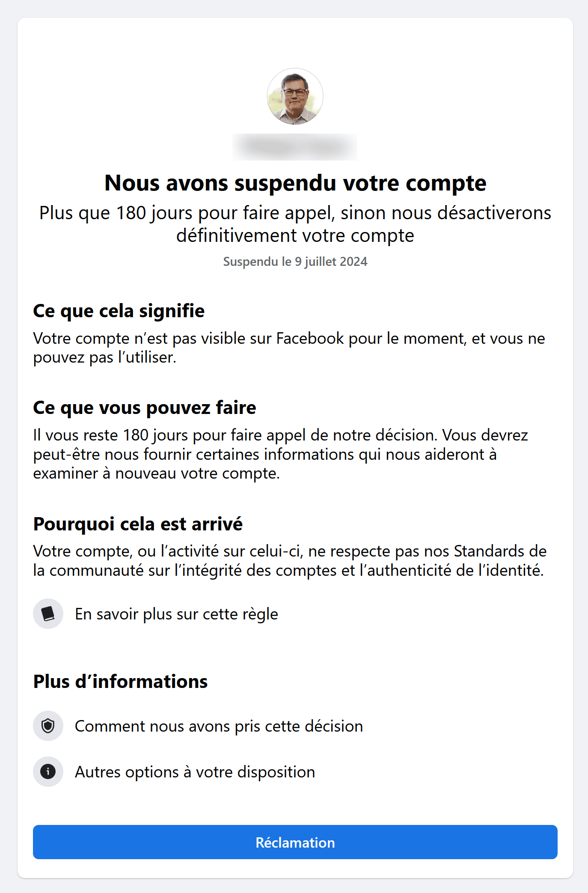
Task: Click the 'Nous avons suspendu votre compte' title
Action: [295, 183]
